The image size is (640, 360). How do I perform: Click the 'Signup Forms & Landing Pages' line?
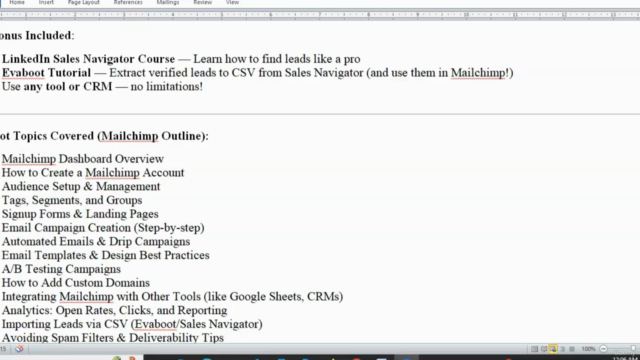click(80, 214)
